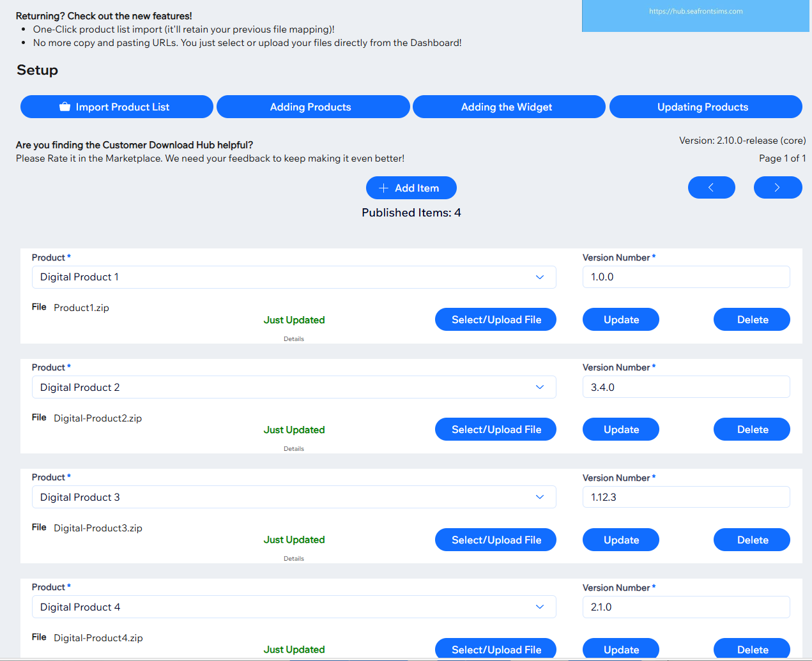Show Details for Digital-Product3.zip

[294, 559]
